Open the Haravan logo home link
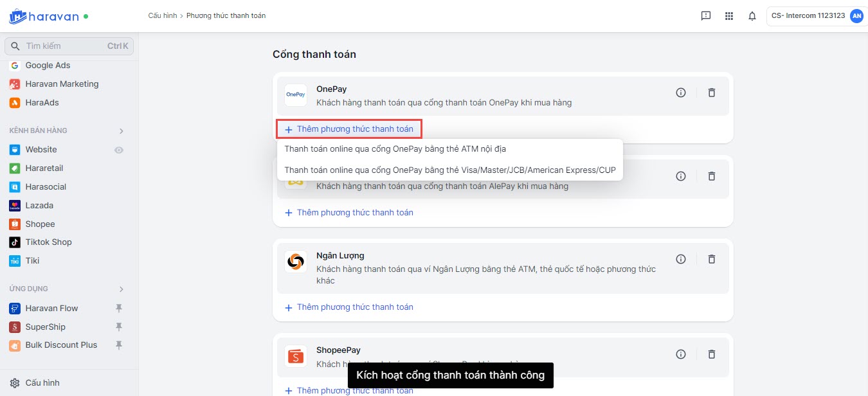 pyautogui.click(x=44, y=16)
